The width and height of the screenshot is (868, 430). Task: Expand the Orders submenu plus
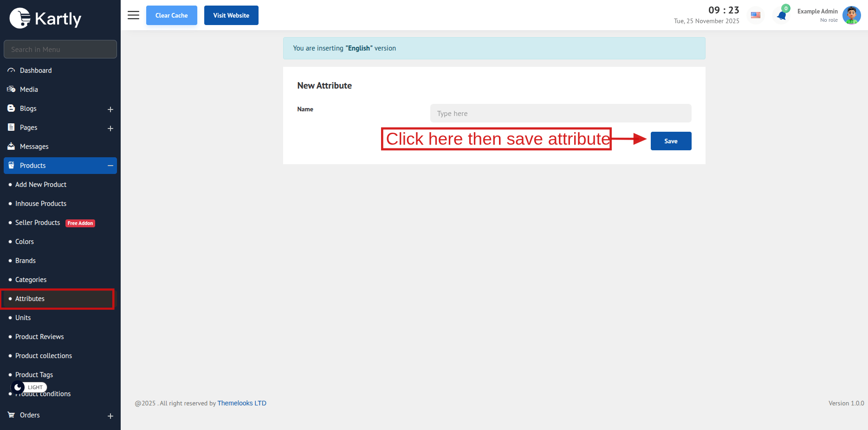pos(110,416)
